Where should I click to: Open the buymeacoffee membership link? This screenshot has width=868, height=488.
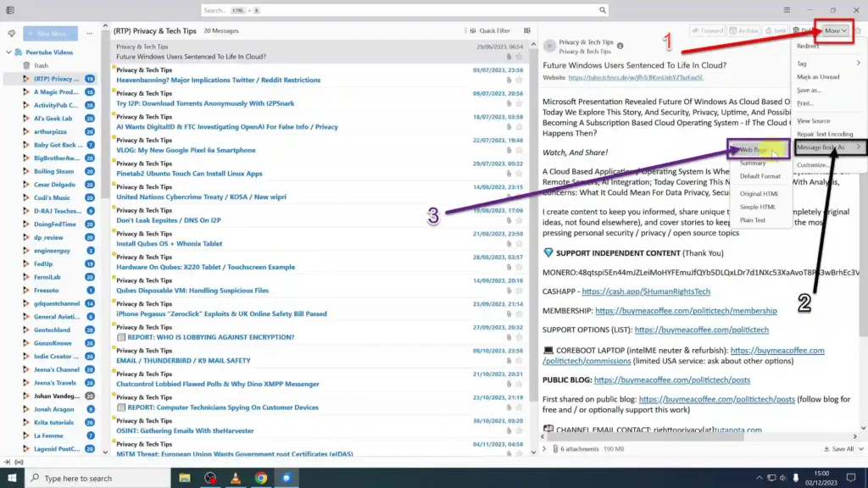click(x=686, y=311)
